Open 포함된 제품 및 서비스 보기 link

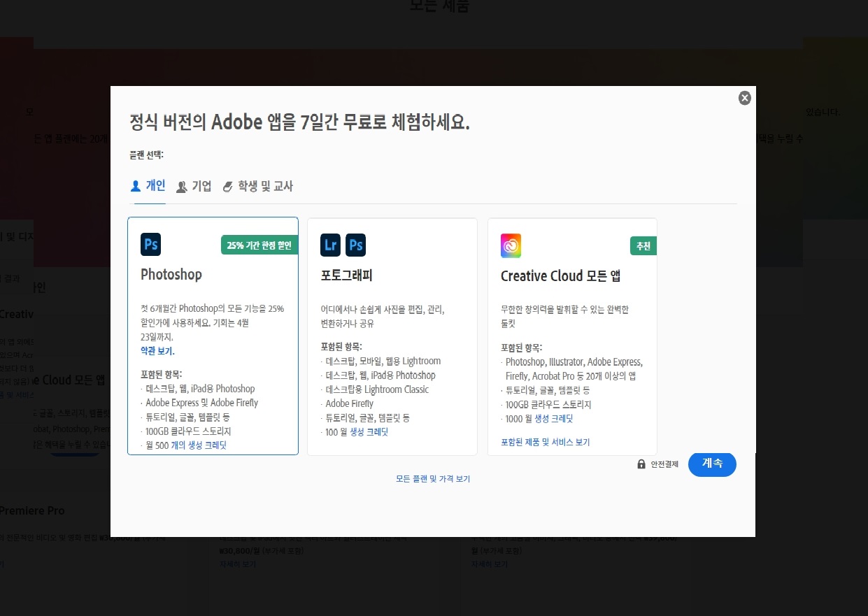coord(546,443)
